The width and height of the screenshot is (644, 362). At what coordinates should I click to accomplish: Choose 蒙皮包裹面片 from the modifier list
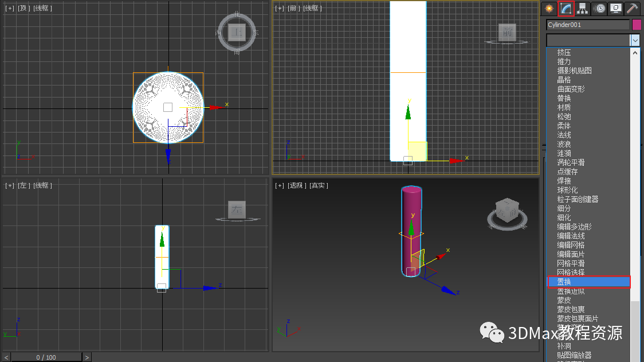coord(578,319)
